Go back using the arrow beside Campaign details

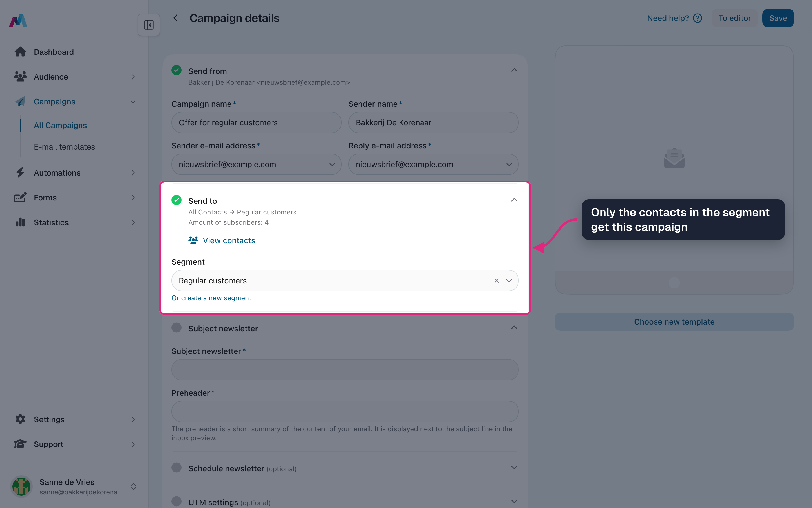(x=175, y=18)
